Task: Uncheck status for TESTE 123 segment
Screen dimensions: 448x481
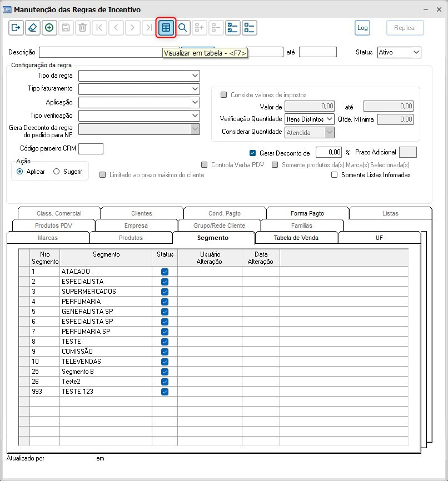Action: coord(165,392)
